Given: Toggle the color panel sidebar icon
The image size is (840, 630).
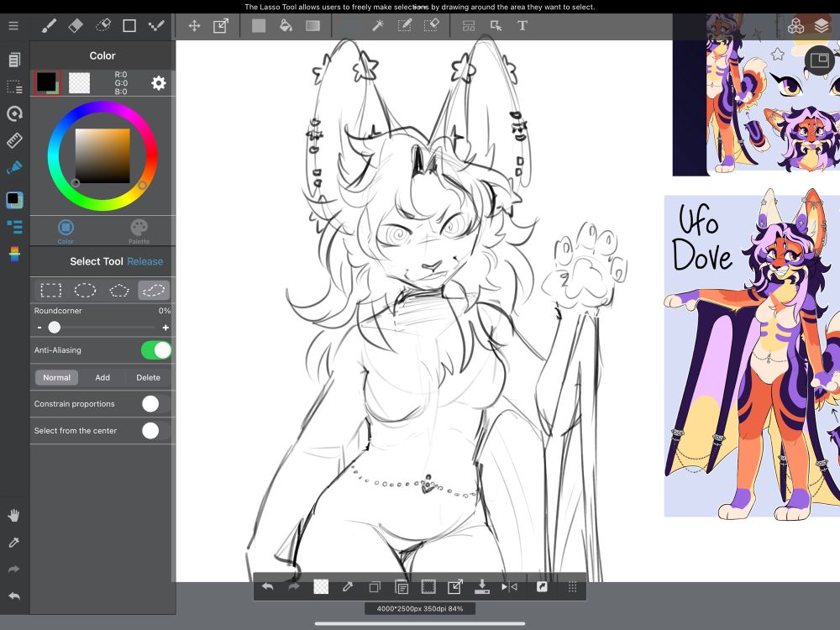Looking at the screenshot, I should (x=14, y=199).
